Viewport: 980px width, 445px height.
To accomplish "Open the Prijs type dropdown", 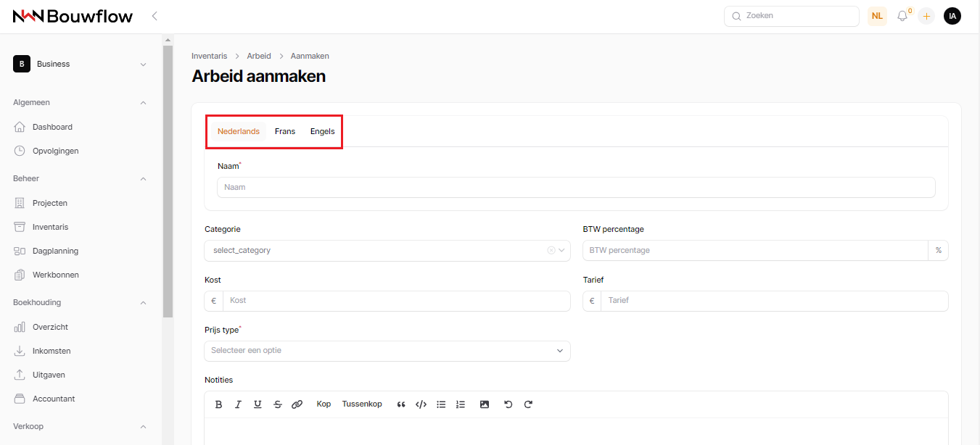I will [387, 351].
